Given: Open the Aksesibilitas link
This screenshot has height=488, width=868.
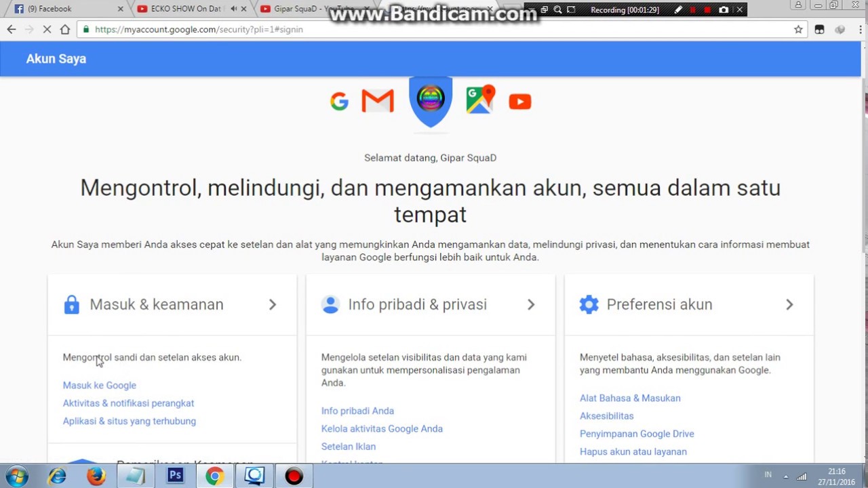Looking at the screenshot, I should tap(607, 415).
